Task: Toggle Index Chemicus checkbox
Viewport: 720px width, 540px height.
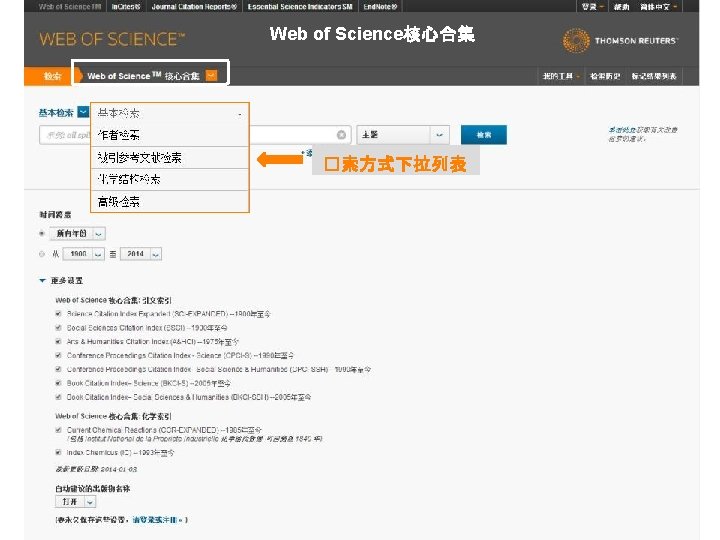Action: point(58,452)
